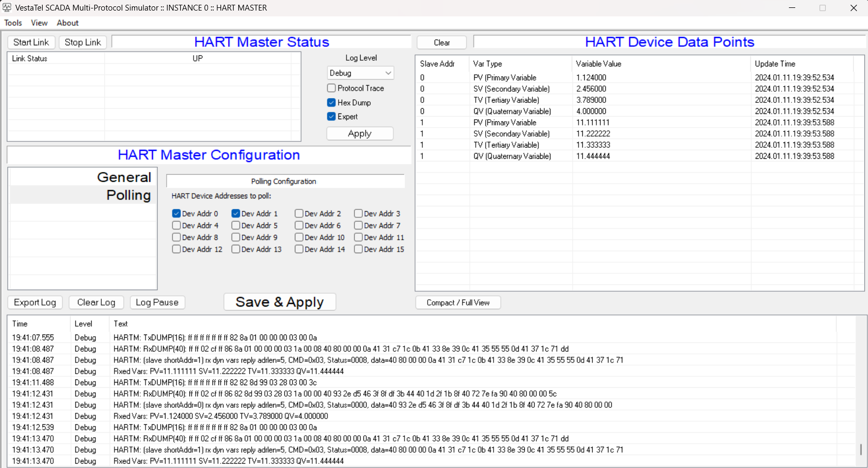Click the log panel vertical scrollbar
The width and height of the screenshot is (868, 468).
[861, 449]
